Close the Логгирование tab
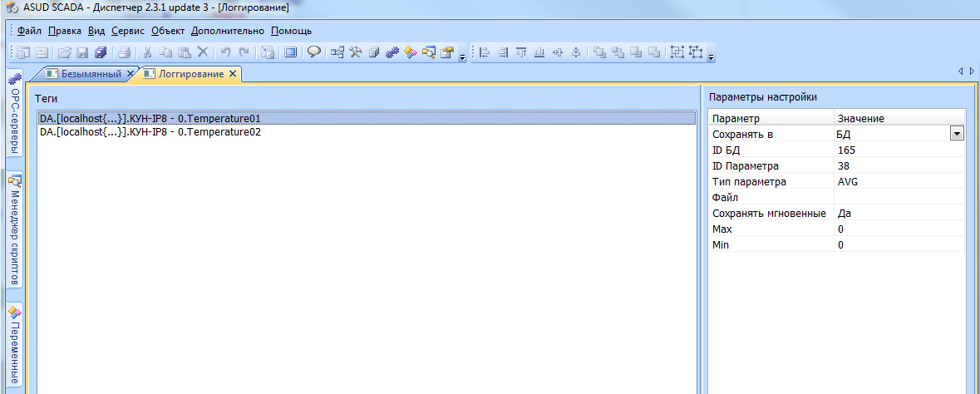The height and width of the screenshot is (394, 980). click(233, 74)
